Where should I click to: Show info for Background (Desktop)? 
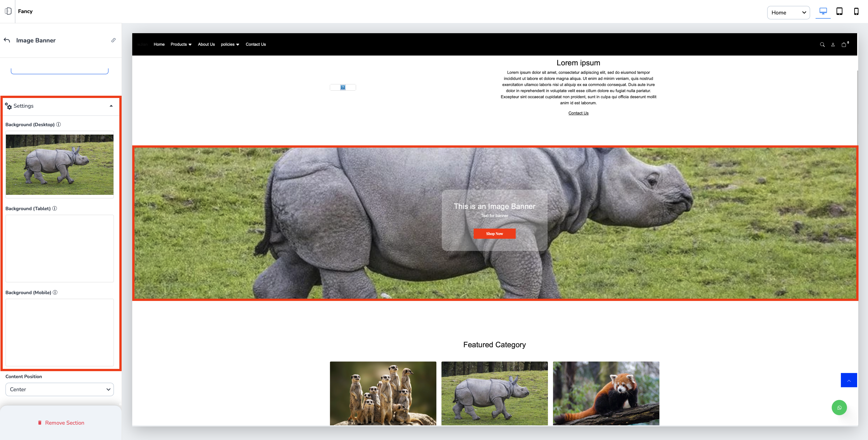click(59, 125)
